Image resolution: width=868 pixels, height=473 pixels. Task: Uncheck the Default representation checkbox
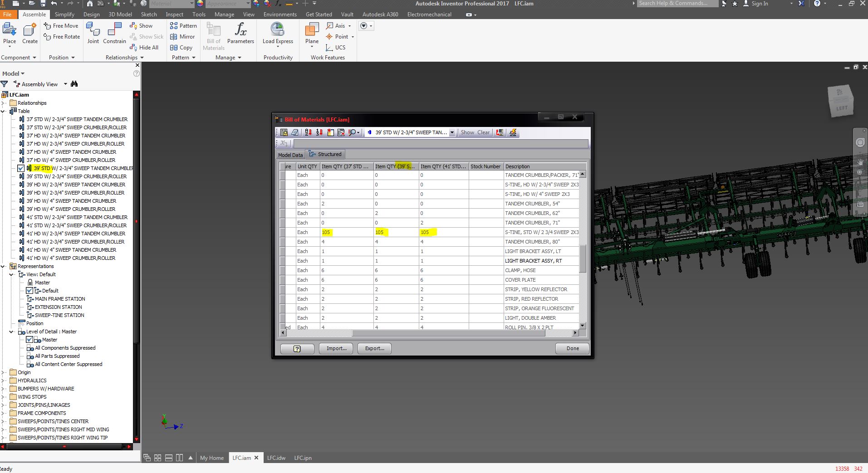[29, 291]
